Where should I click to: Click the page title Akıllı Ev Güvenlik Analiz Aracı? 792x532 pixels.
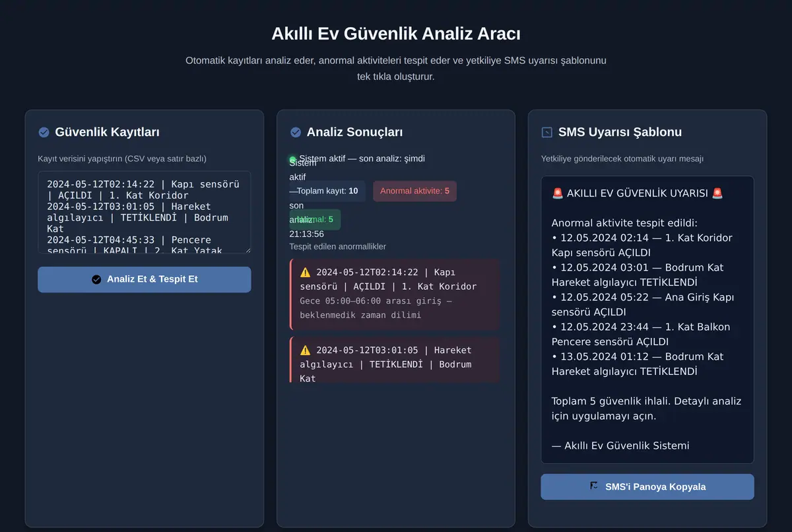[396, 34]
